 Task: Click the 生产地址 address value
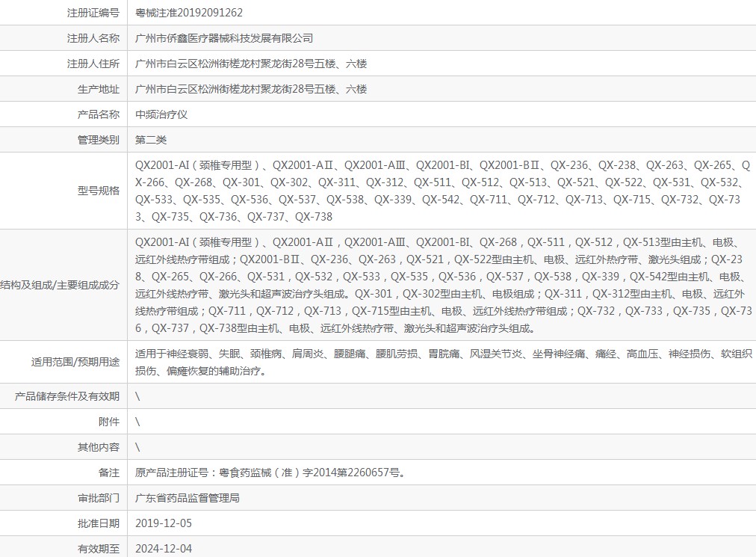[x=251, y=89]
